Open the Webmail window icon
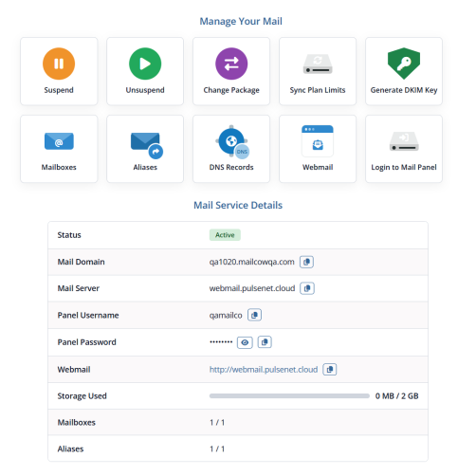This screenshot has height=476, width=476. [318, 141]
